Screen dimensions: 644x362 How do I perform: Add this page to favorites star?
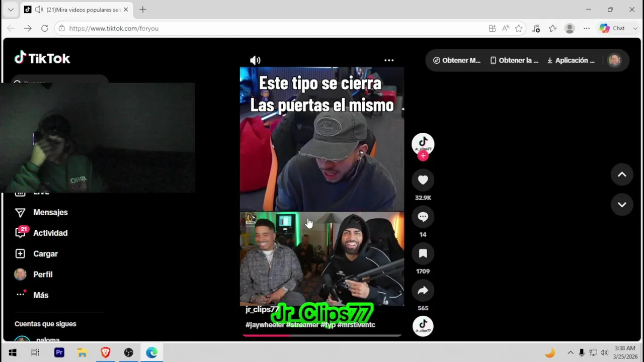(519, 28)
